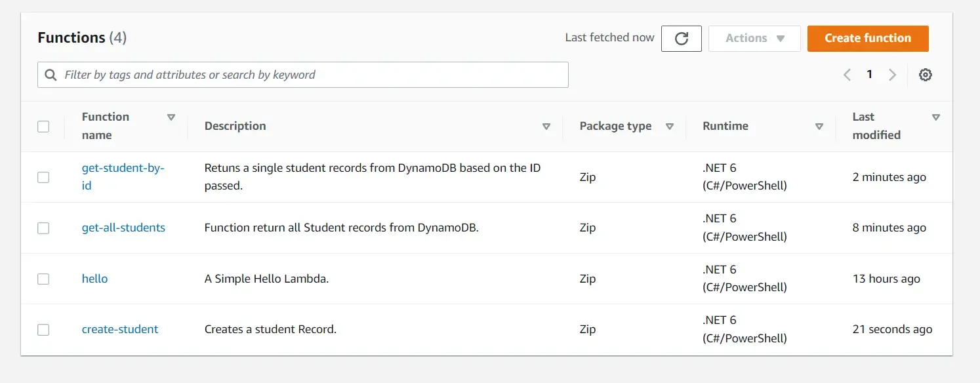Click the filter by tags search field
The height and width of the screenshot is (383, 980).
[x=302, y=74]
